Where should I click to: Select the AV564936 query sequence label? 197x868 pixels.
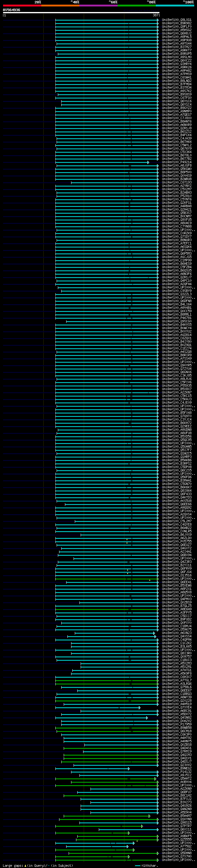click(11, 10)
